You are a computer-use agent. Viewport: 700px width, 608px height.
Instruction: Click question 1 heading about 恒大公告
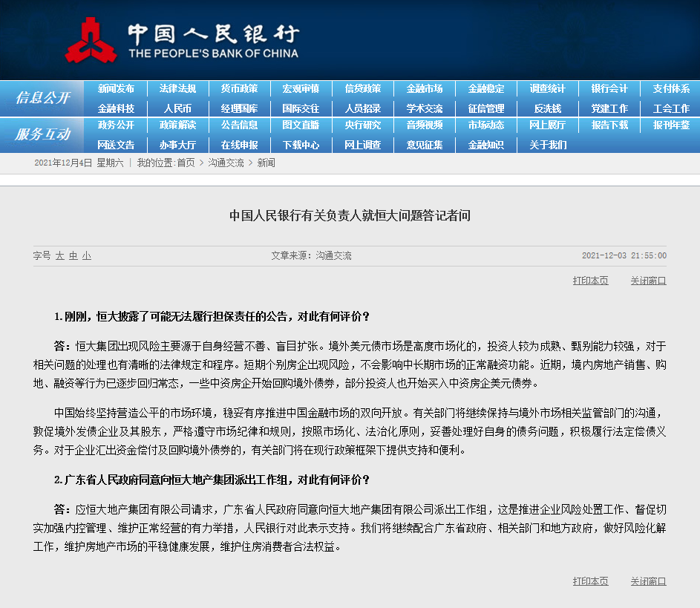click(212, 316)
